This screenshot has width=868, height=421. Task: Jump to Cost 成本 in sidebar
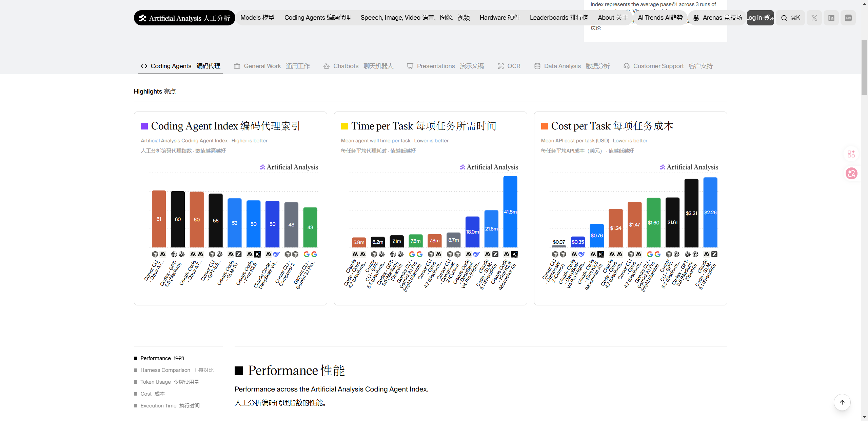click(x=149, y=394)
